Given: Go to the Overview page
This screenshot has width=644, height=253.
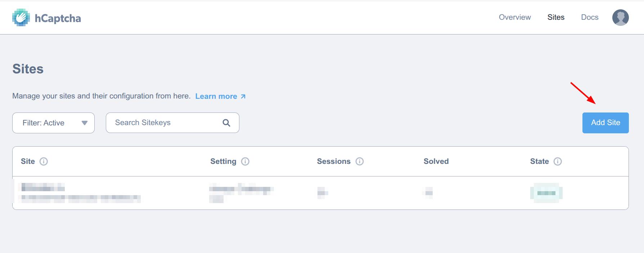Looking at the screenshot, I should 514,17.
